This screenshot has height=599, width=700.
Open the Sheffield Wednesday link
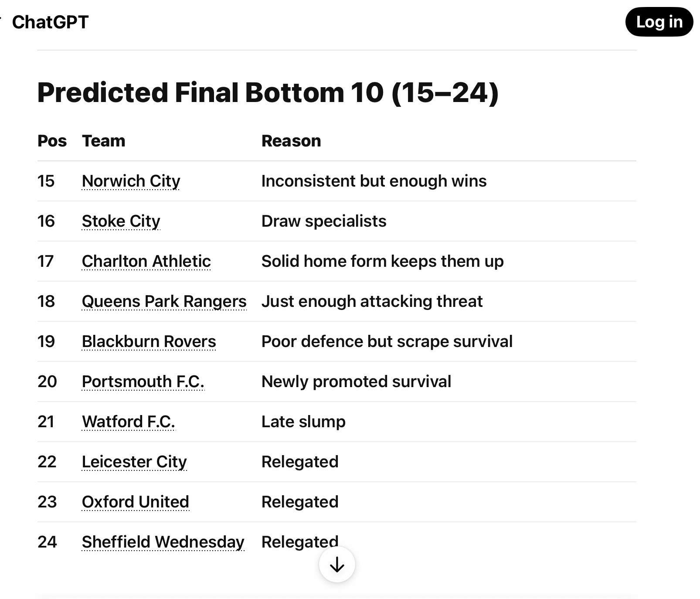[x=163, y=542]
